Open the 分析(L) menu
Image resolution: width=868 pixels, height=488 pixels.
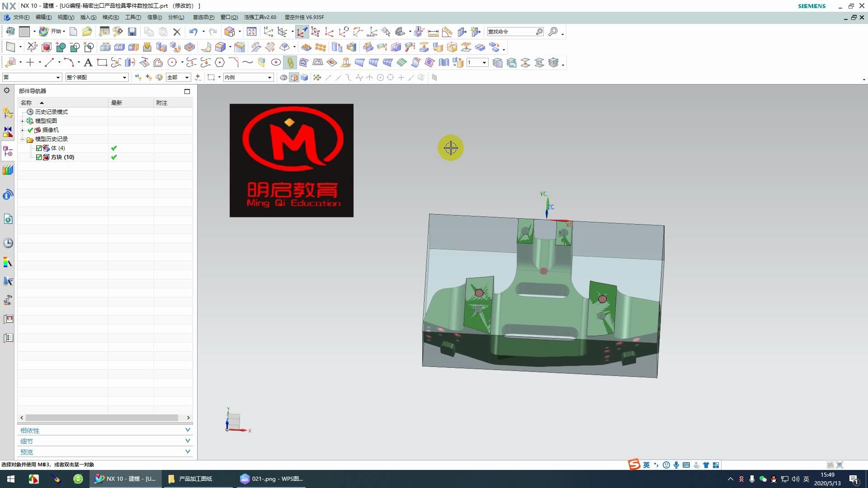click(x=176, y=17)
